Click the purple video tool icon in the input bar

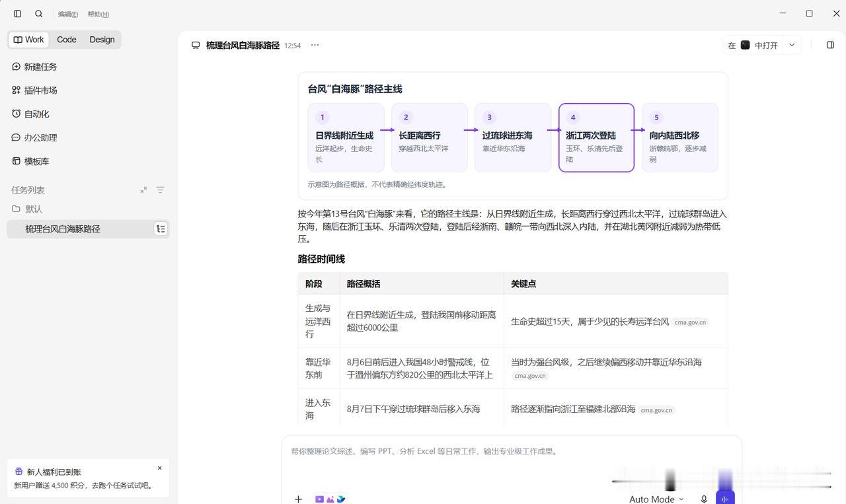coord(319,499)
